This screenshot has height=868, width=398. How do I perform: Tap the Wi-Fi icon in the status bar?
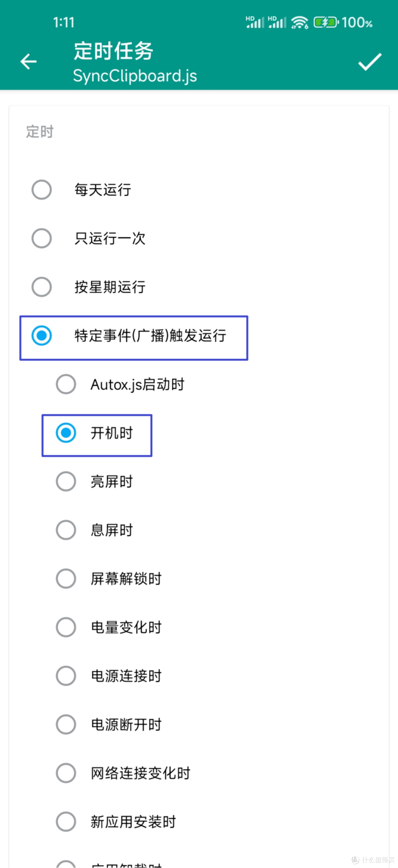tap(299, 22)
